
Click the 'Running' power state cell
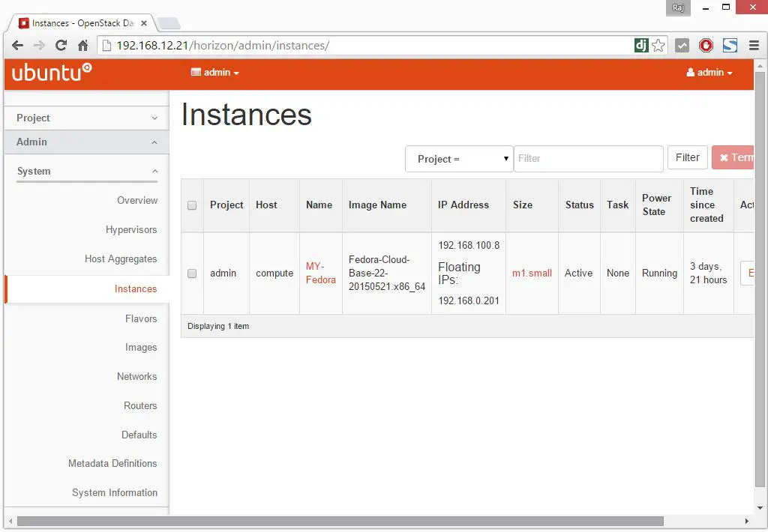click(x=659, y=273)
